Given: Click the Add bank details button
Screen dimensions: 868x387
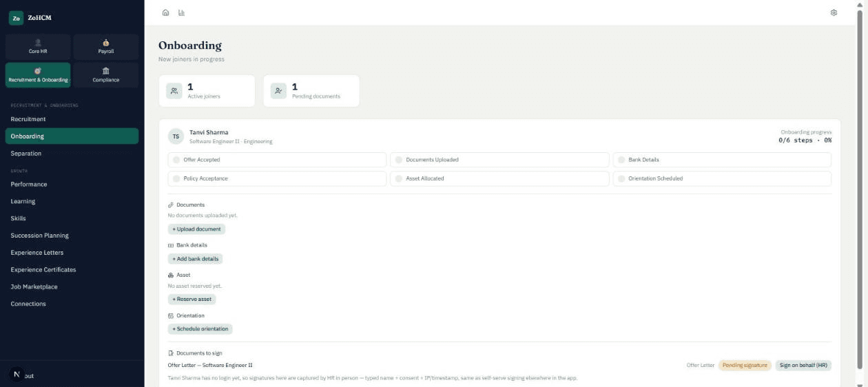Looking at the screenshot, I should click(x=195, y=259).
